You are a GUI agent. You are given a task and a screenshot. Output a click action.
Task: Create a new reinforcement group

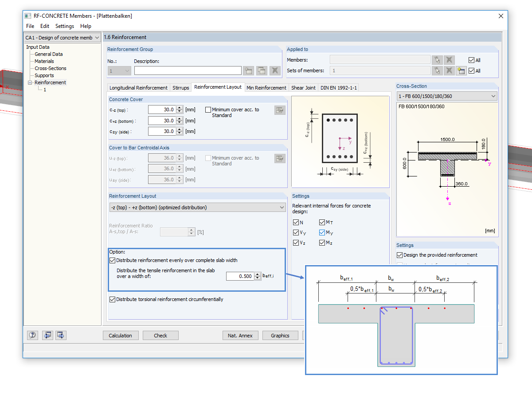[x=248, y=70]
